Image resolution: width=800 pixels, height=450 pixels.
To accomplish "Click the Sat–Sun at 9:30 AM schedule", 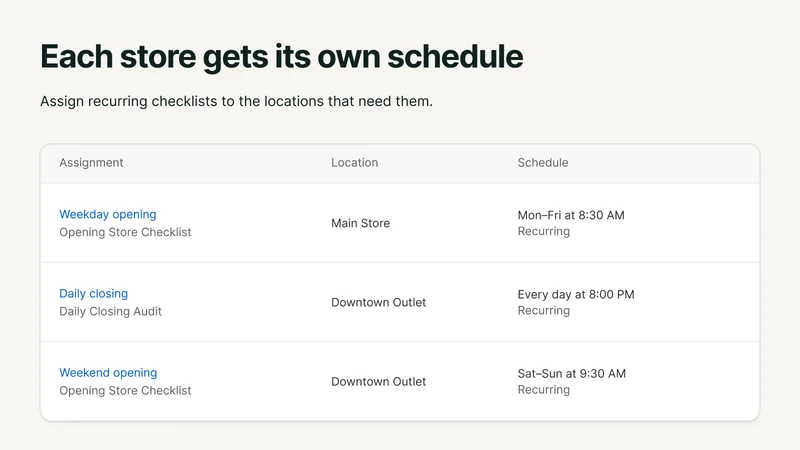I will tap(571, 373).
